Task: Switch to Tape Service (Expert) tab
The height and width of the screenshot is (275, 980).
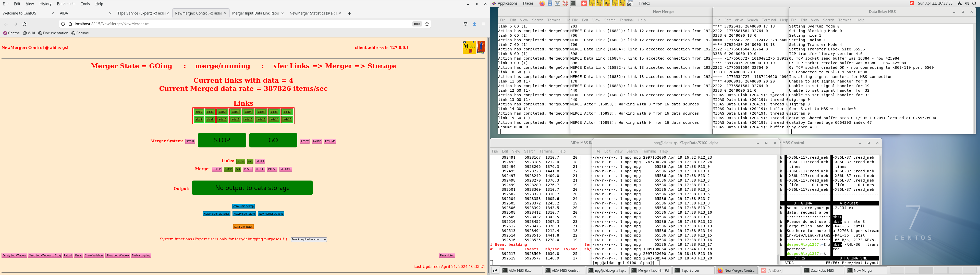Action: click(140, 13)
